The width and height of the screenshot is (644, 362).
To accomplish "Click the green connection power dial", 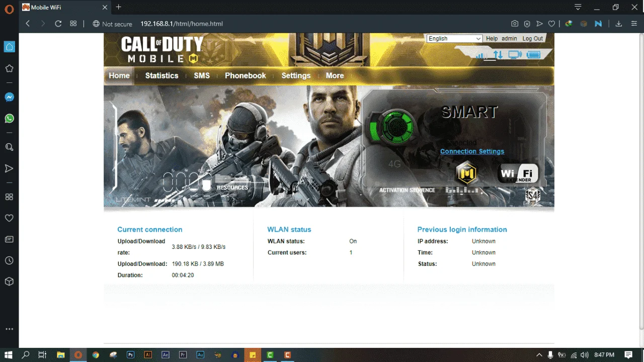I will (x=396, y=126).
